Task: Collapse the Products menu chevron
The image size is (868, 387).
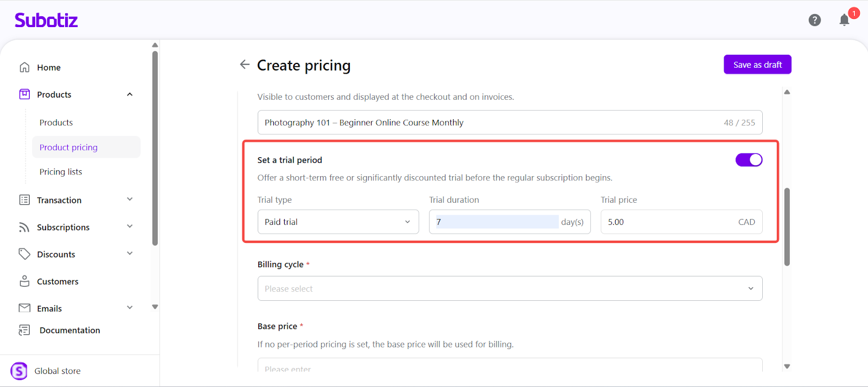Action: coord(130,94)
